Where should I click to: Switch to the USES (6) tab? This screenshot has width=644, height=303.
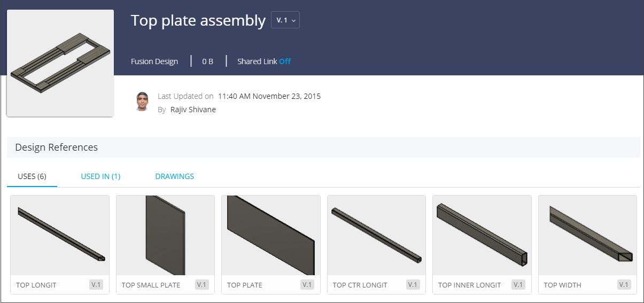[32, 176]
